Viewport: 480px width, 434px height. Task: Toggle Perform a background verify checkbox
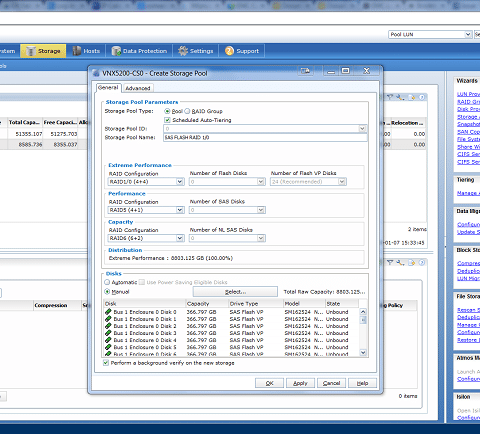coord(106,363)
